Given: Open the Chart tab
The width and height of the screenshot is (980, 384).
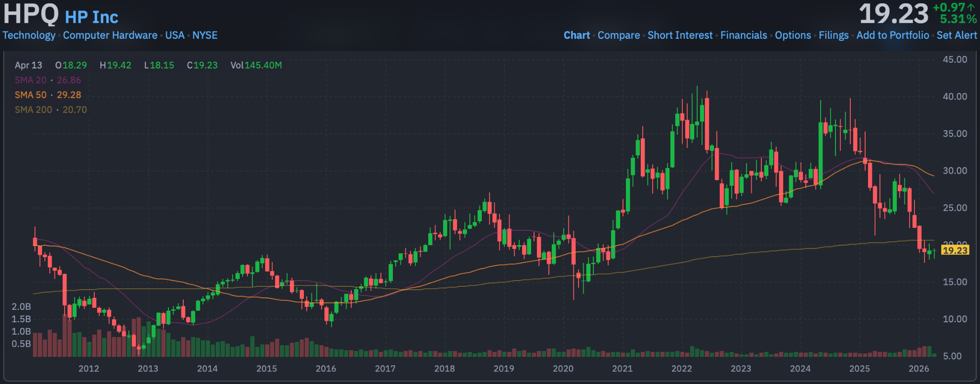Looking at the screenshot, I should 577,35.
